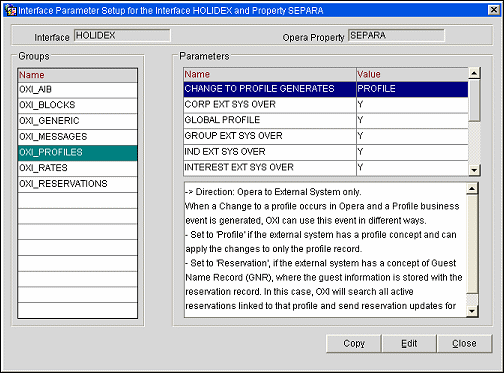Select the OXI_BLOCKS group

[77, 105]
